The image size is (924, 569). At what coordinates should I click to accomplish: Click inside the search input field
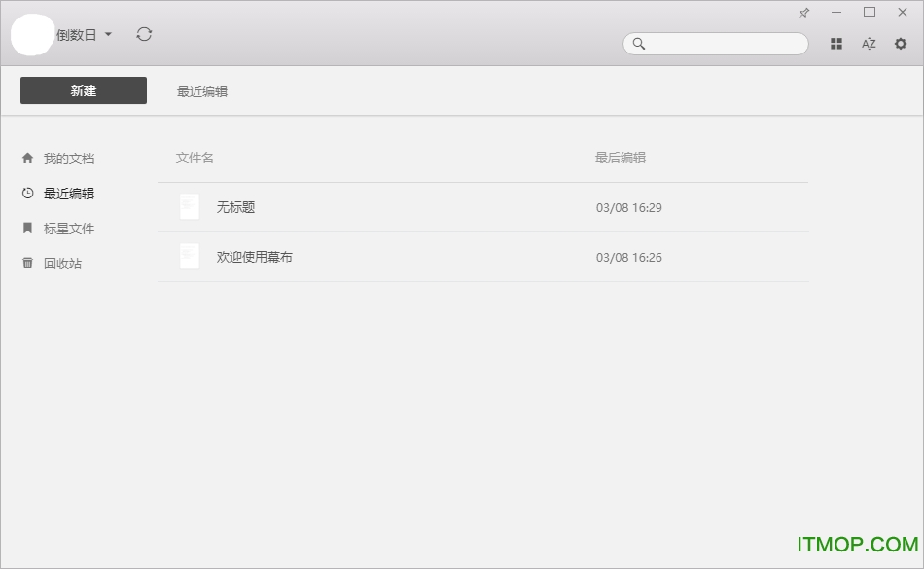click(725, 44)
